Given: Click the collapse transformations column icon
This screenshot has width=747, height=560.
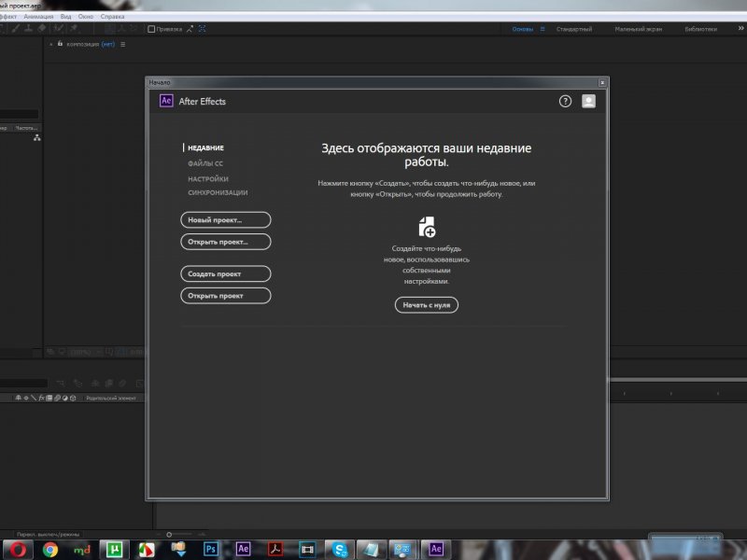Looking at the screenshot, I should [x=26, y=398].
